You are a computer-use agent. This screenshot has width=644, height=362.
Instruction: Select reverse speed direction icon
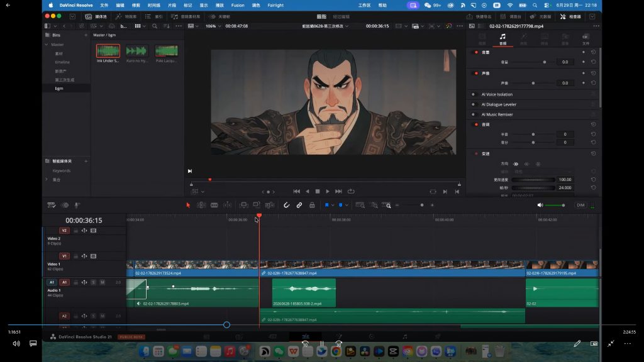tap(526, 164)
